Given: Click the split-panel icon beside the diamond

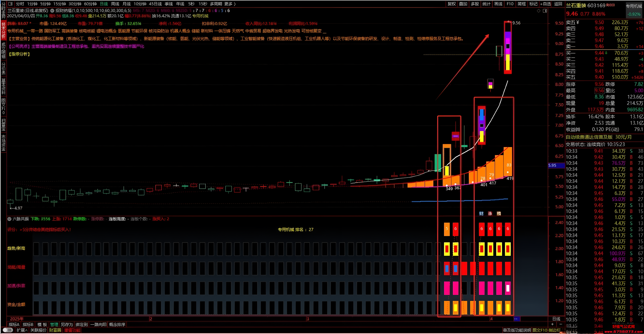Looking at the screenshot, I should pyautogui.click(x=545, y=11).
